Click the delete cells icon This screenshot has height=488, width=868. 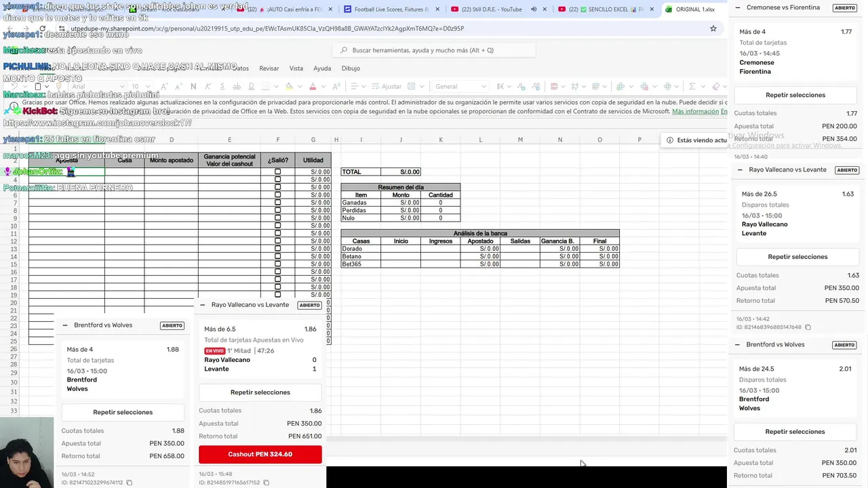tap(644, 86)
